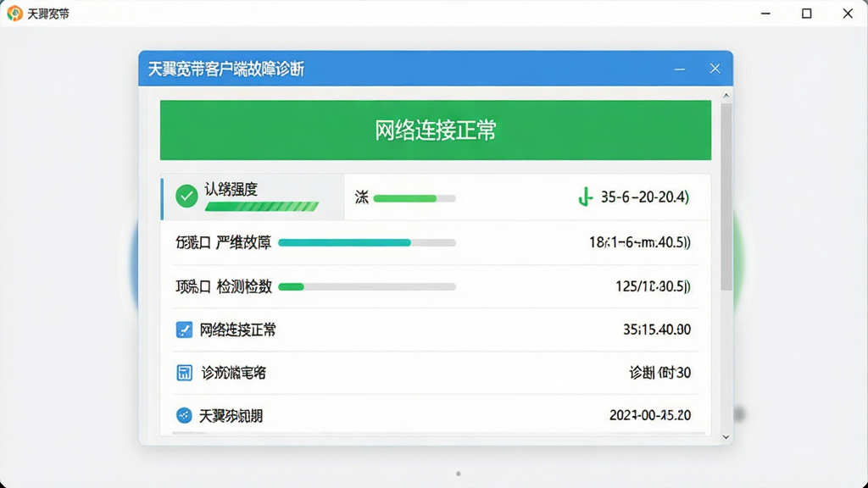This screenshot has height=488, width=868.
Task: Click the short green progress bar in top row
Action: [x=415, y=198]
